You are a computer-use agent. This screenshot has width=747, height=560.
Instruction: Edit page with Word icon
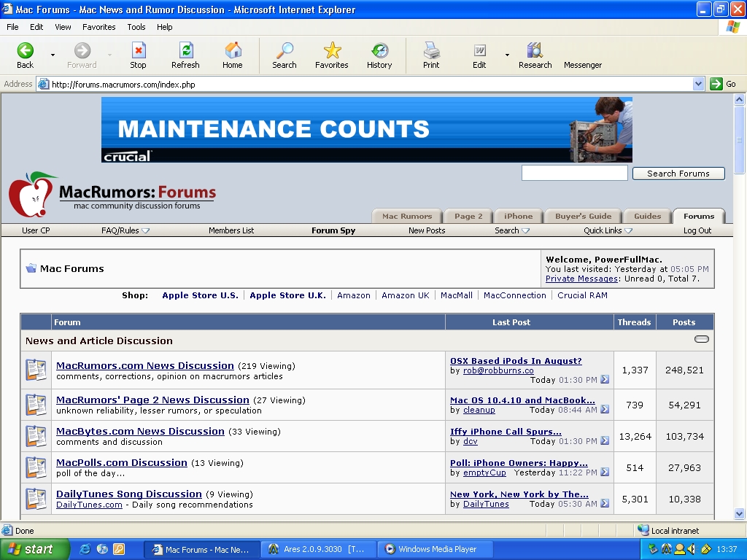pyautogui.click(x=479, y=50)
